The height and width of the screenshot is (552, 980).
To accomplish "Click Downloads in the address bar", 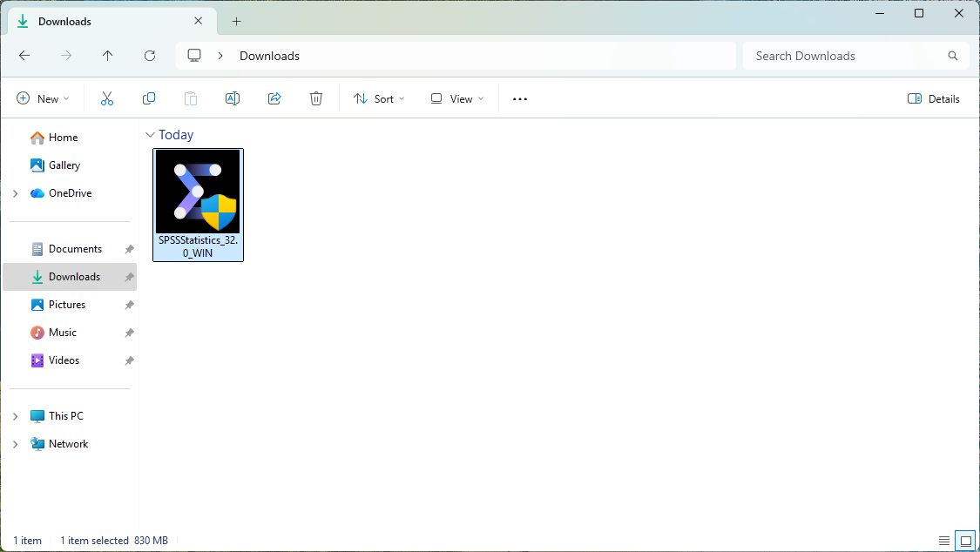I will click(269, 56).
